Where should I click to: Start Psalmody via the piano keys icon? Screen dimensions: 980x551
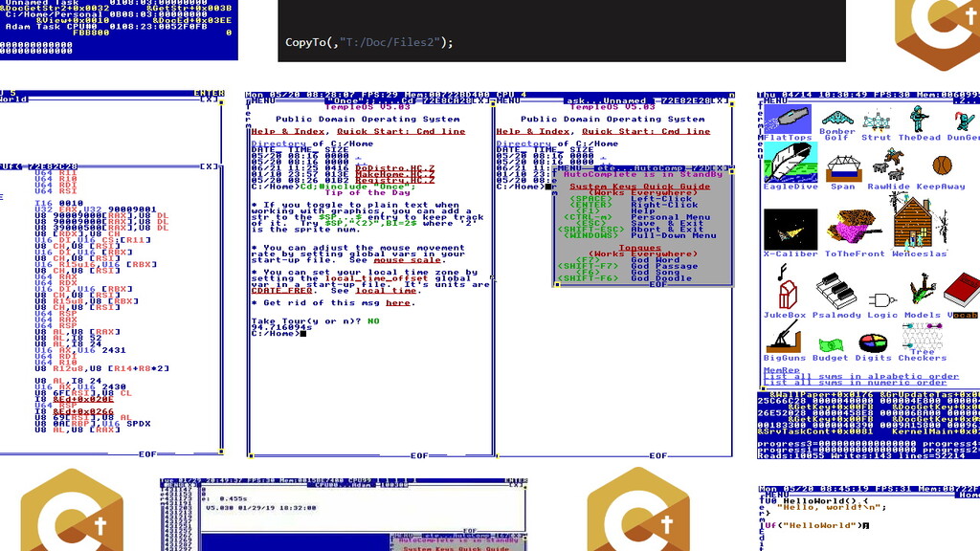(x=835, y=290)
